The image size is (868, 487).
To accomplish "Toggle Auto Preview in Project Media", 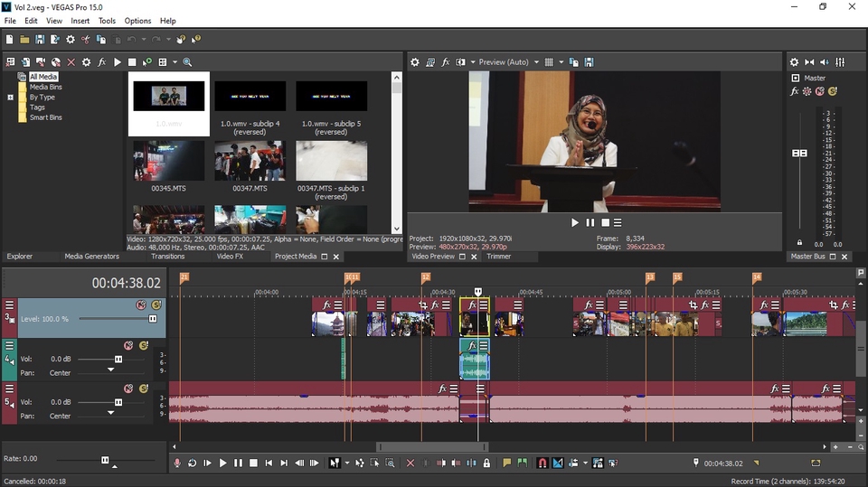I will point(147,62).
